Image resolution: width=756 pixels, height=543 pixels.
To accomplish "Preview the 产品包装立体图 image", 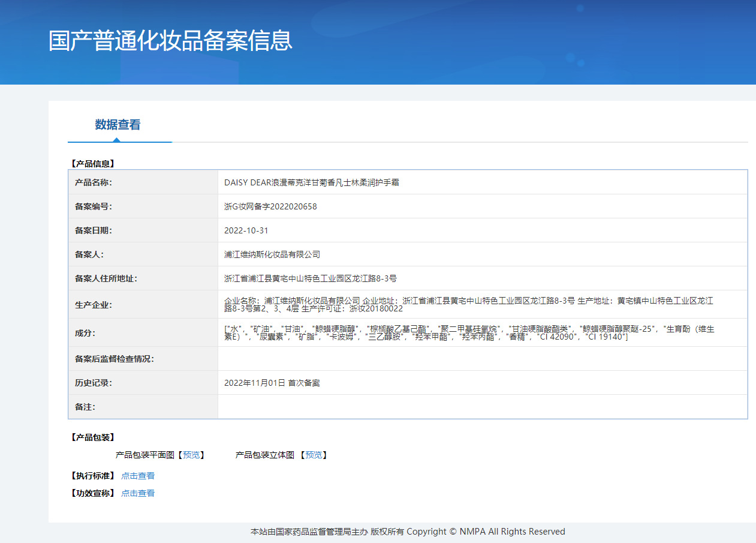I will (x=314, y=455).
